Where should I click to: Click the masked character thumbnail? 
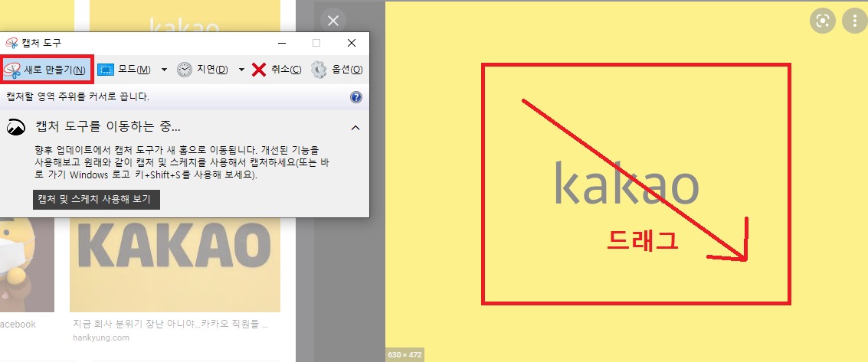click(x=27, y=265)
